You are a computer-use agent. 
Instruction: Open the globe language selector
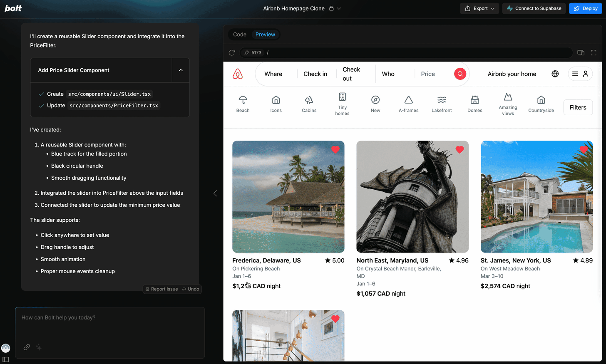(x=555, y=74)
